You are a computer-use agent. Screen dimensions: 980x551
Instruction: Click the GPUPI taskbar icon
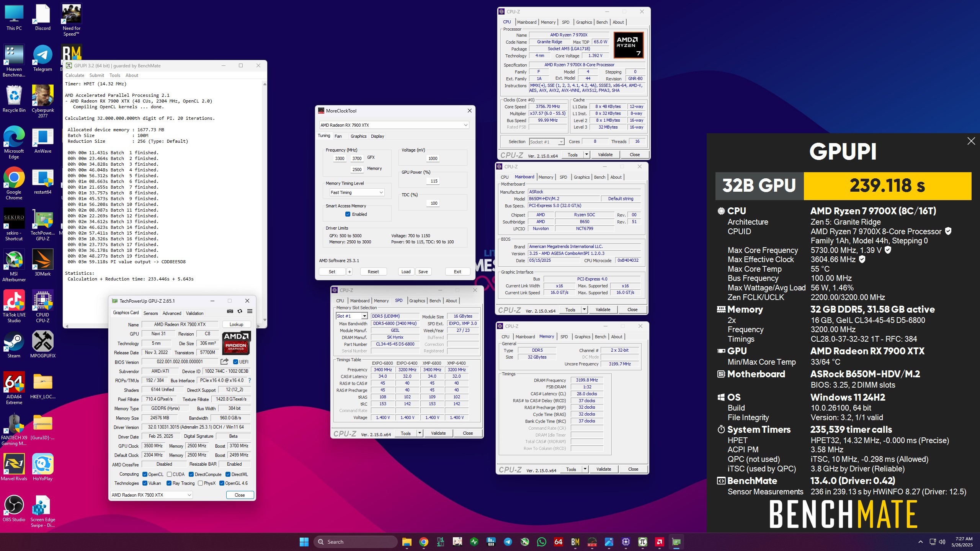643,542
